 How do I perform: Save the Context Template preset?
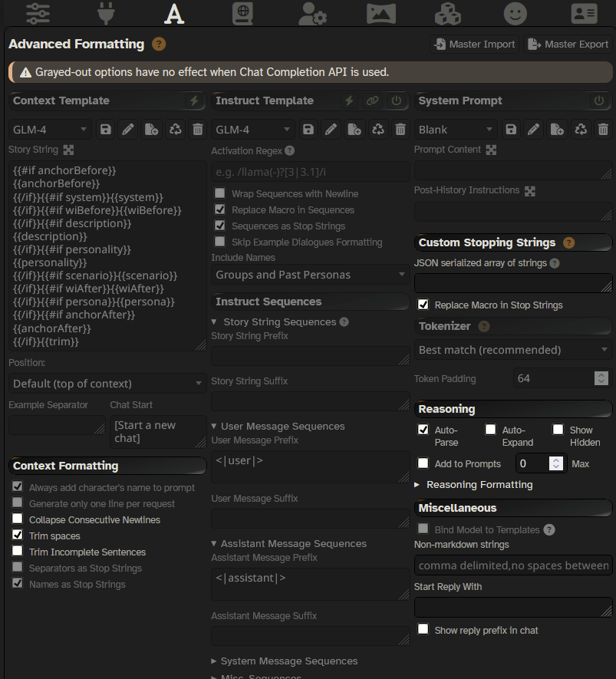click(x=106, y=130)
